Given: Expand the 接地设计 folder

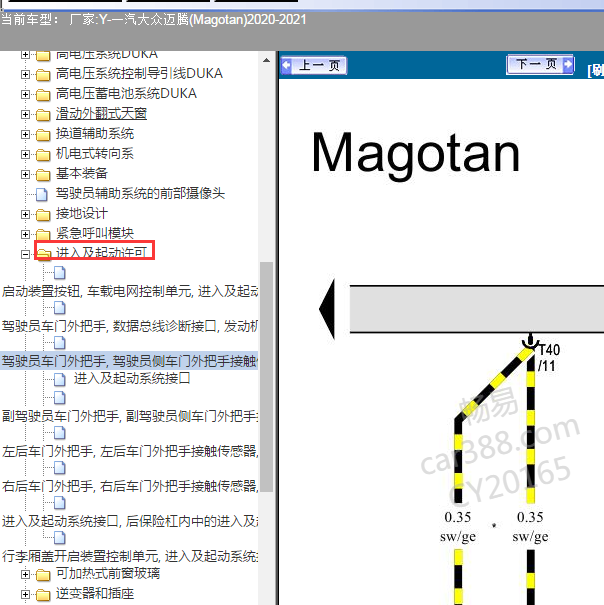Looking at the screenshot, I should pos(25,214).
